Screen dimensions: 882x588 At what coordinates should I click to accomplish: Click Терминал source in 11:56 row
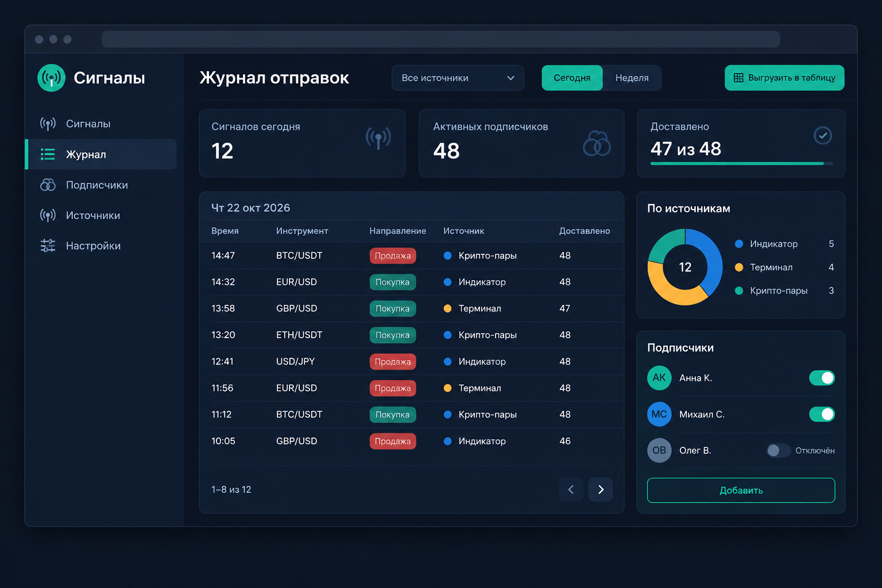[480, 388]
